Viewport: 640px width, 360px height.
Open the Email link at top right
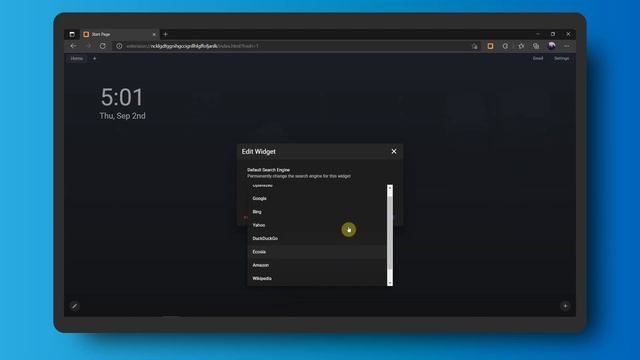pos(538,58)
